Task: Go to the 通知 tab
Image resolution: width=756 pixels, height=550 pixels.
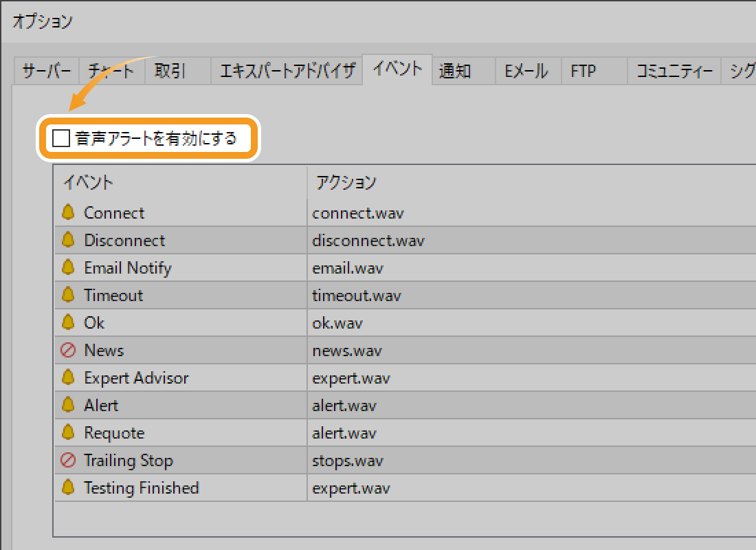Action: point(454,71)
